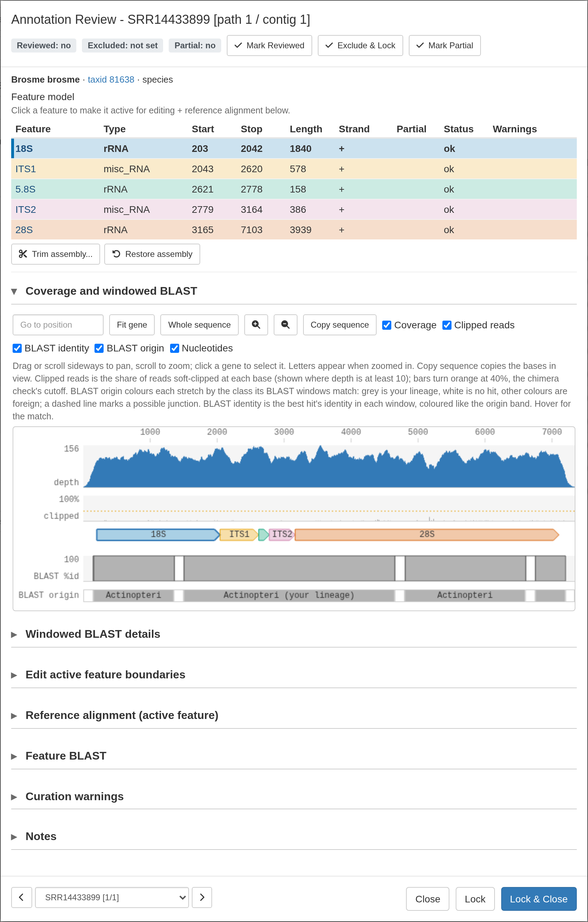
Task: Select the 5.8S feature link
Action: pos(25,189)
